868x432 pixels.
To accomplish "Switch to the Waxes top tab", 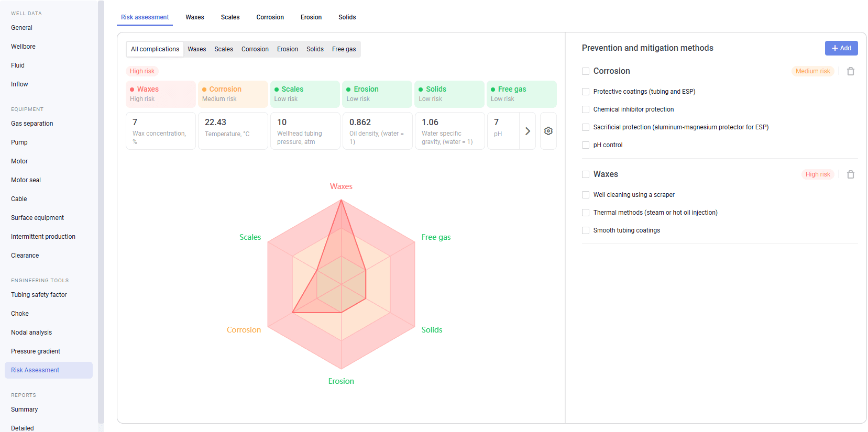I will tap(194, 17).
